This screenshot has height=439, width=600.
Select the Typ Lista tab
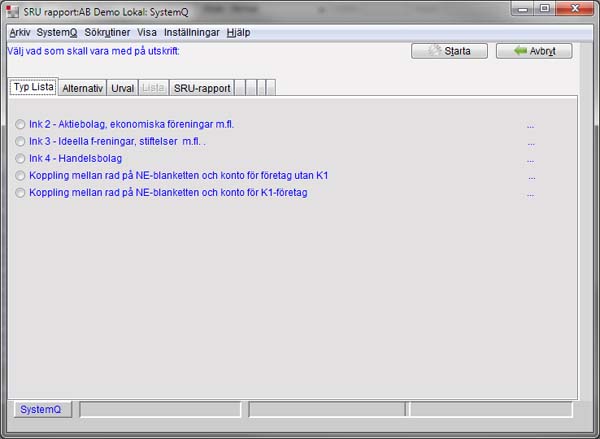pos(33,87)
